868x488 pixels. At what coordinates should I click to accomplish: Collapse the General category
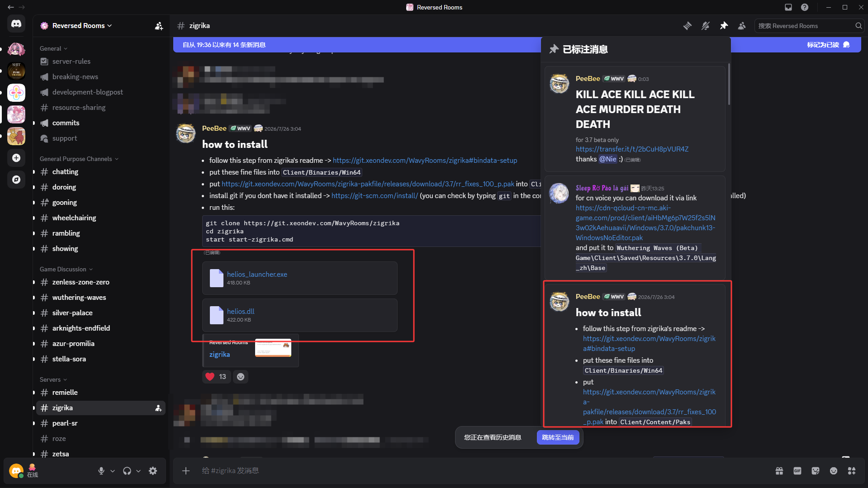(x=53, y=48)
